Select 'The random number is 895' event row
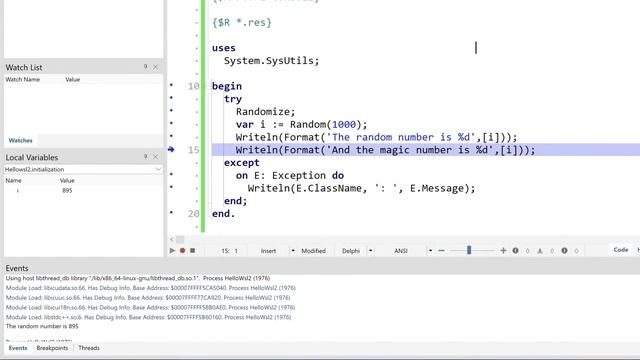Screen dimensions: 640x360 click(42, 326)
